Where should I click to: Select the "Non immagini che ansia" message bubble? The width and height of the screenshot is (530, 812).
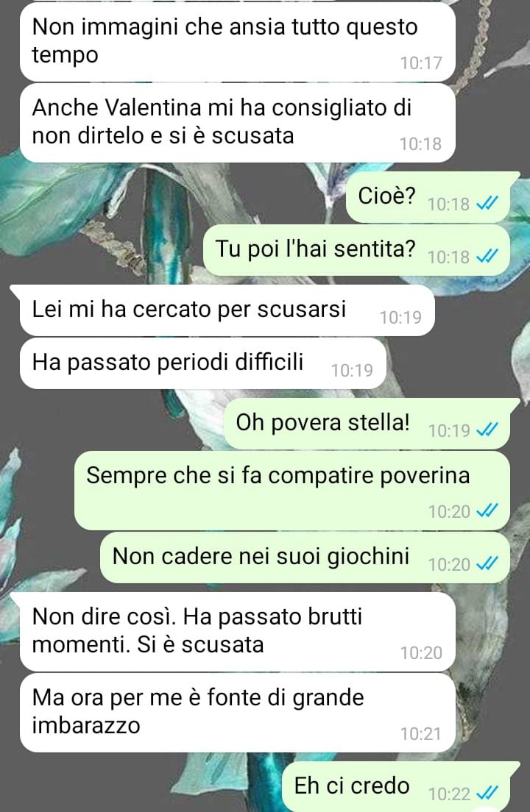coord(237,42)
